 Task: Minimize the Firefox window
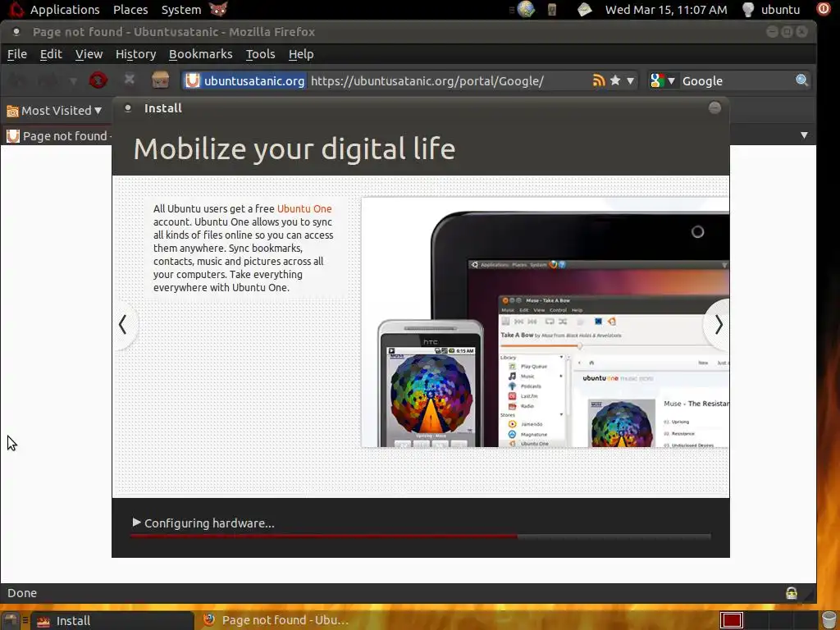772,32
